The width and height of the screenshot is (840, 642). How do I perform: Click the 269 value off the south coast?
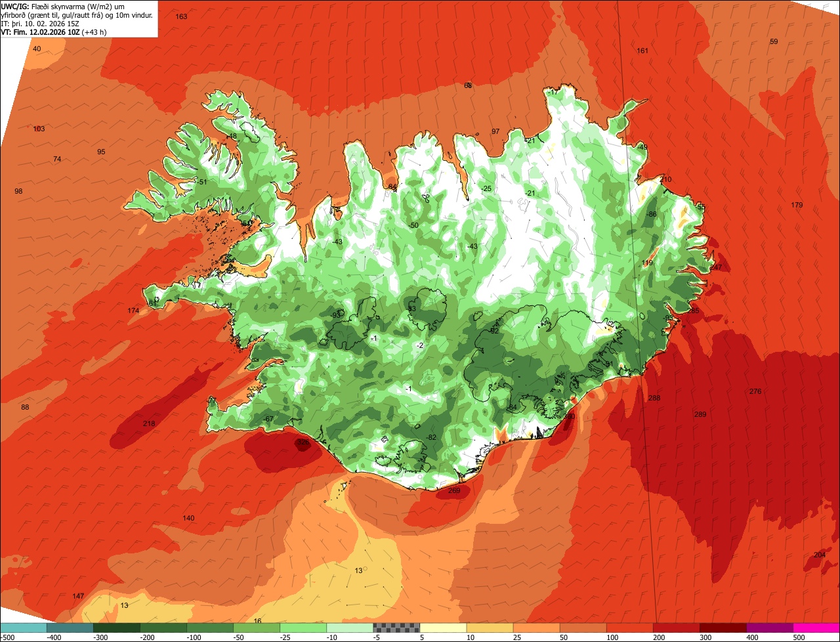point(454,490)
